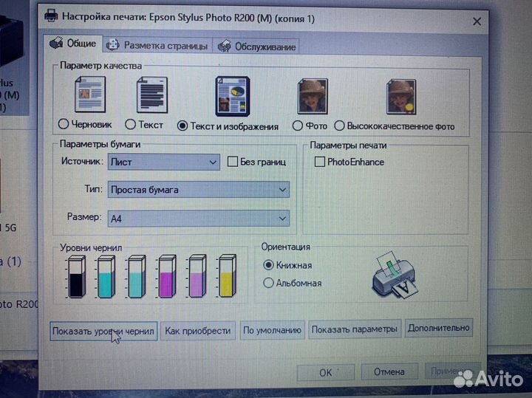Click the dark magenta ink cartridge
This screenshot has height=398, width=532.
[x=167, y=276]
